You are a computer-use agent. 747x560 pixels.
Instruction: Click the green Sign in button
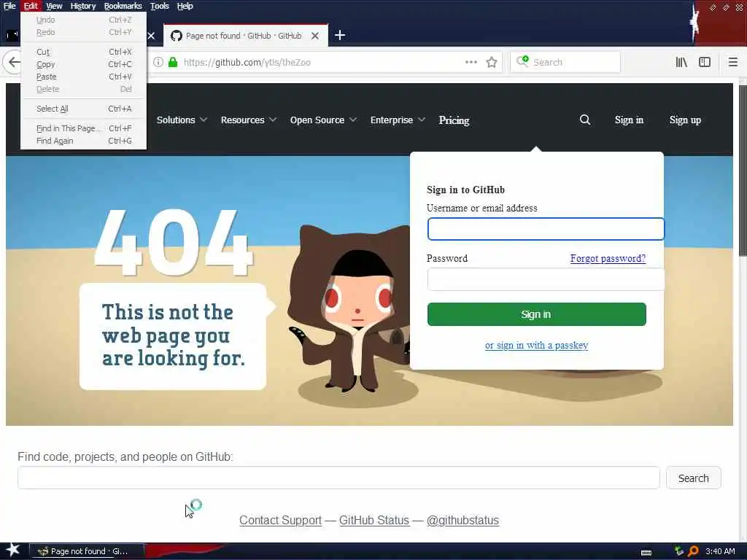tap(536, 314)
